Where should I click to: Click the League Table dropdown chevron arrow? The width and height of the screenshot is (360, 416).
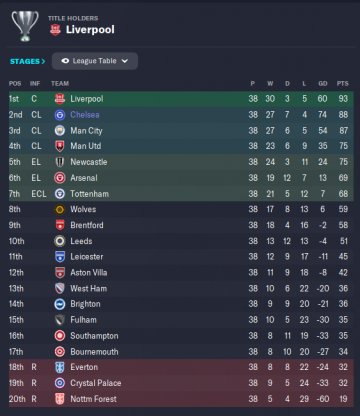pos(125,61)
